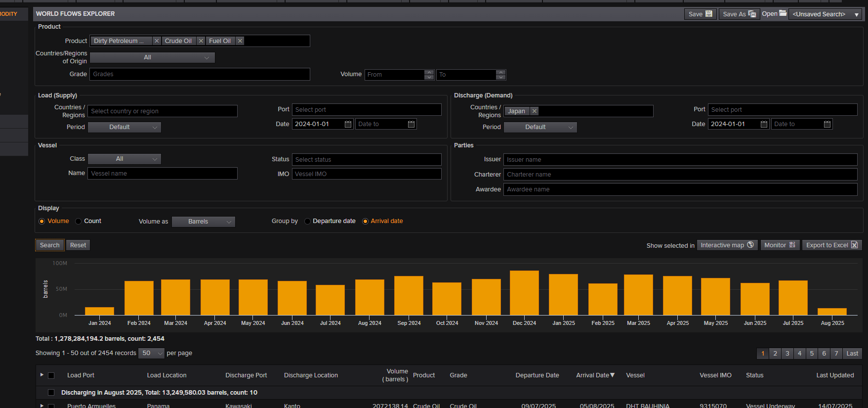Screen dimensions: 868x408
Task: Remove the Dirty Petroleum product tag
Action: click(x=157, y=41)
